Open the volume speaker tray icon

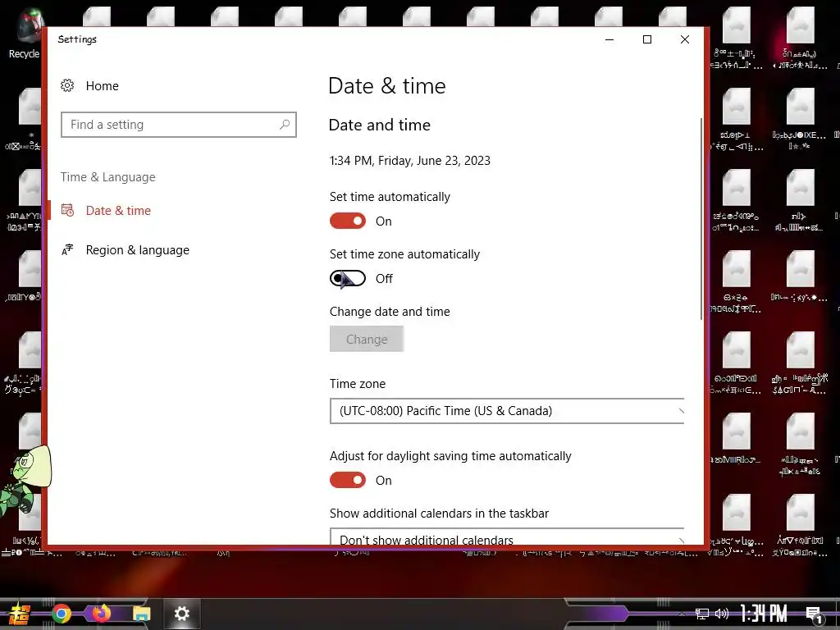pyautogui.click(x=722, y=614)
